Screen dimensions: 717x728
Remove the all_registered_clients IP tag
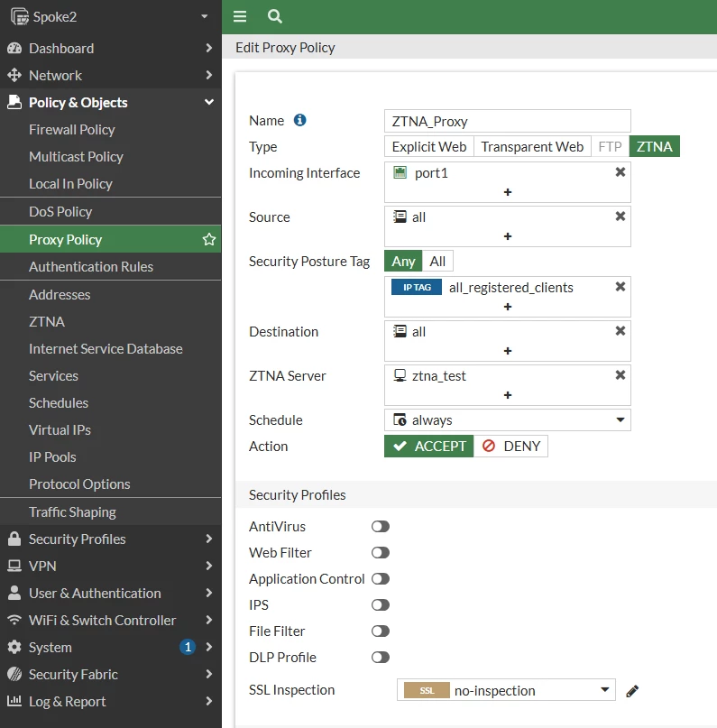(x=620, y=287)
